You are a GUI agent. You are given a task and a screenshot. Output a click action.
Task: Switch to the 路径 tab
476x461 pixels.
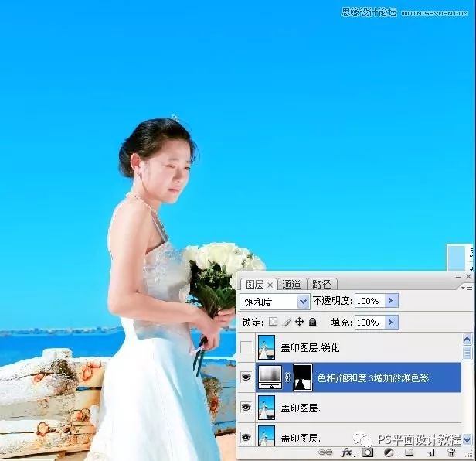pos(321,285)
